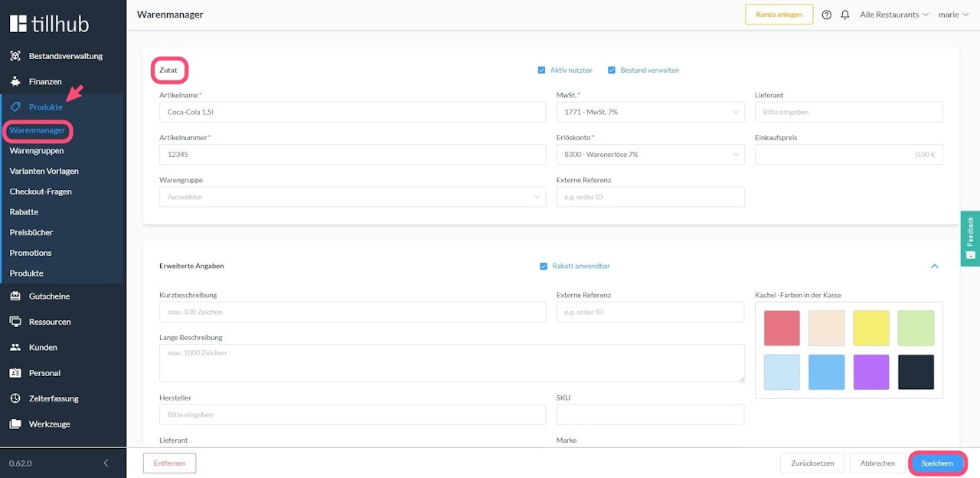Open Warengruppen in the sidebar
980x478 pixels.
coord(37,151)
